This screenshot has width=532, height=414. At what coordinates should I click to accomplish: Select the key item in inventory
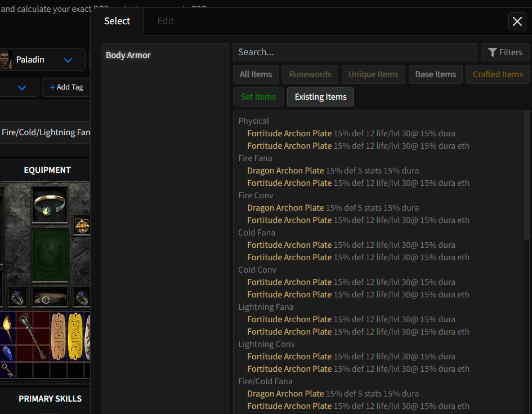[7, 370]
